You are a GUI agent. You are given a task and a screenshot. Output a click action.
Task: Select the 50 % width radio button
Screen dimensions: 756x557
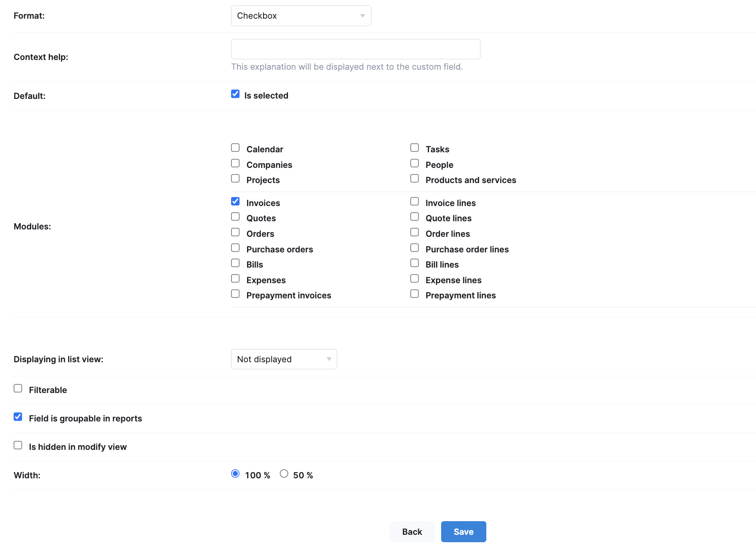pos(284,474)
